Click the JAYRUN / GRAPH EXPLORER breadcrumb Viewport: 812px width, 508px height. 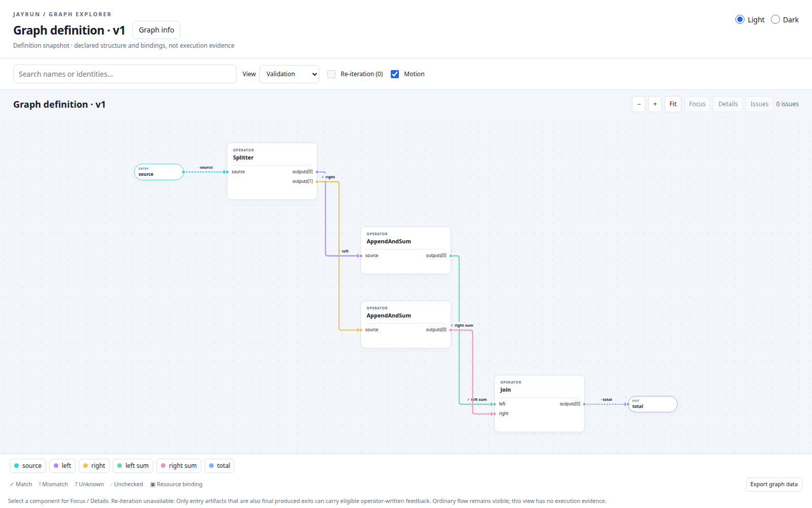click(62, 14)
